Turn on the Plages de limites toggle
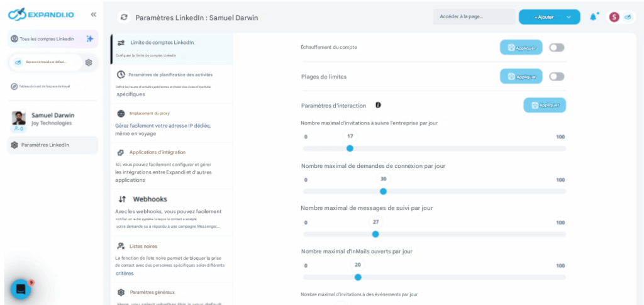The image size is (644, 305). (556, 77)
